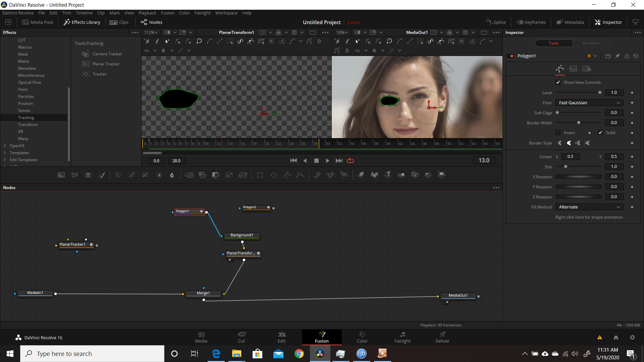Open Polygon1 tile color dropdown arrow
Screen dimensions: 644x362
point(595,56)
